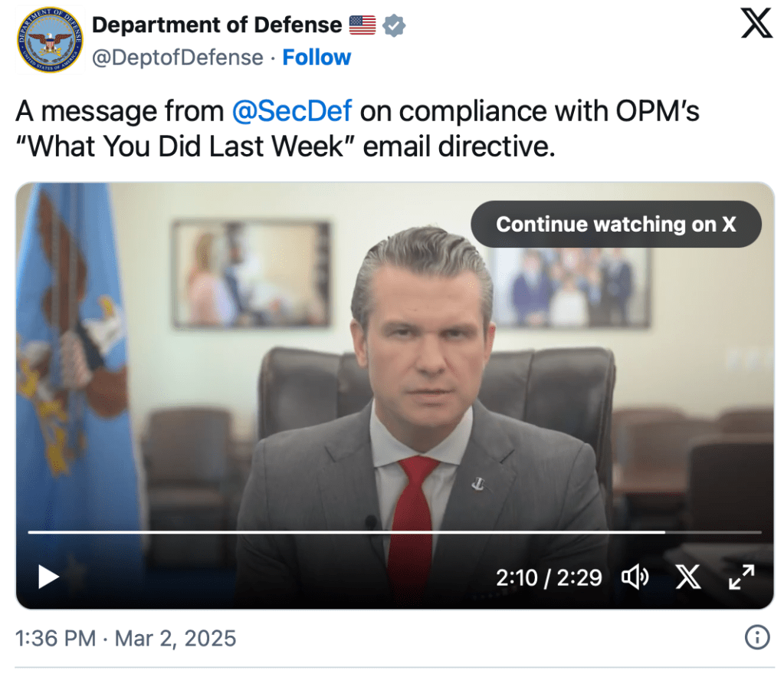Click the gray unplayed end of seek bar
Image resolution: width=784 pixels, height=674 pixels.
[x=713, y=531]
